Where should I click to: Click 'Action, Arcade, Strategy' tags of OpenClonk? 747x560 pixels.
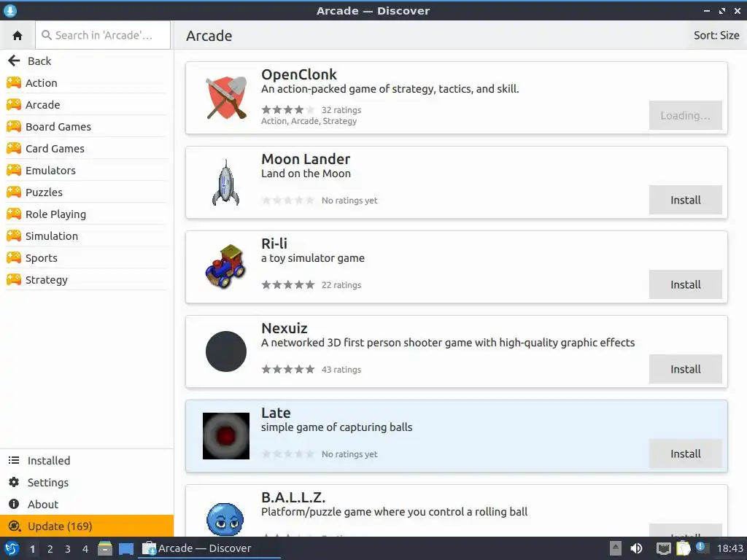pyautogui.click(x=309, y=121)
